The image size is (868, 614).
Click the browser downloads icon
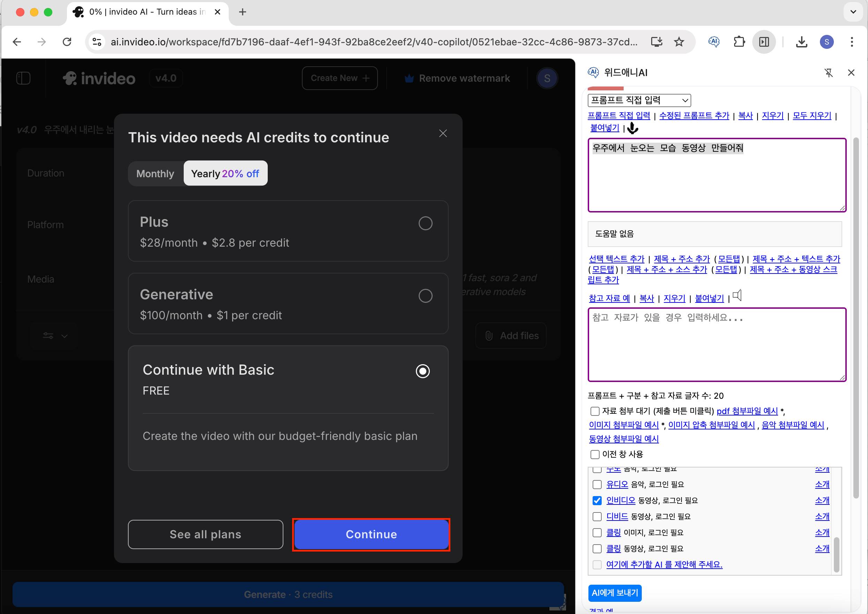pyautogui.click(x=801, y=42)
